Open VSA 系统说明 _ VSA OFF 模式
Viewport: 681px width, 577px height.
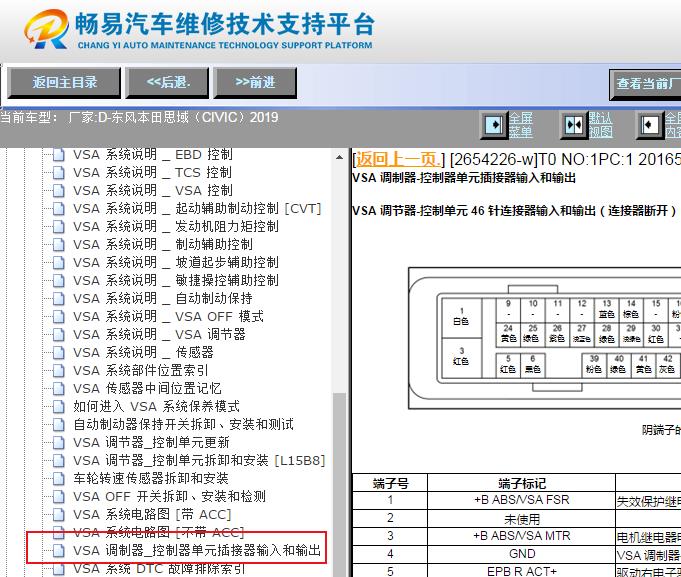click(169, 317)
